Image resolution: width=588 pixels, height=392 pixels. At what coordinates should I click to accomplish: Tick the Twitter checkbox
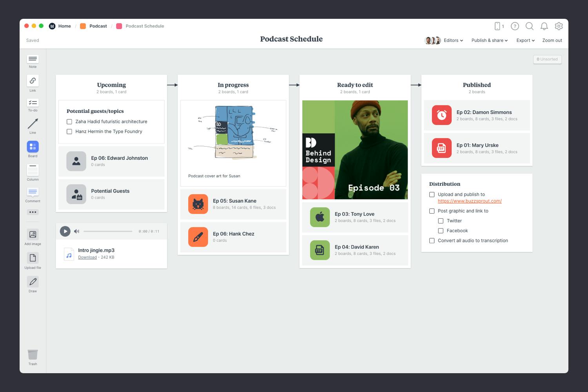[x=441, y=221]
